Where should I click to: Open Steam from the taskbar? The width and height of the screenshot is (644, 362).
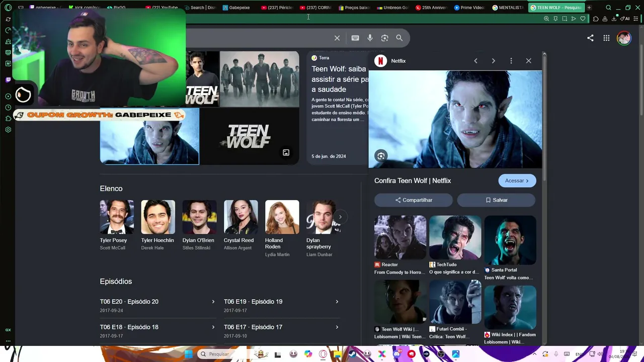352,354
